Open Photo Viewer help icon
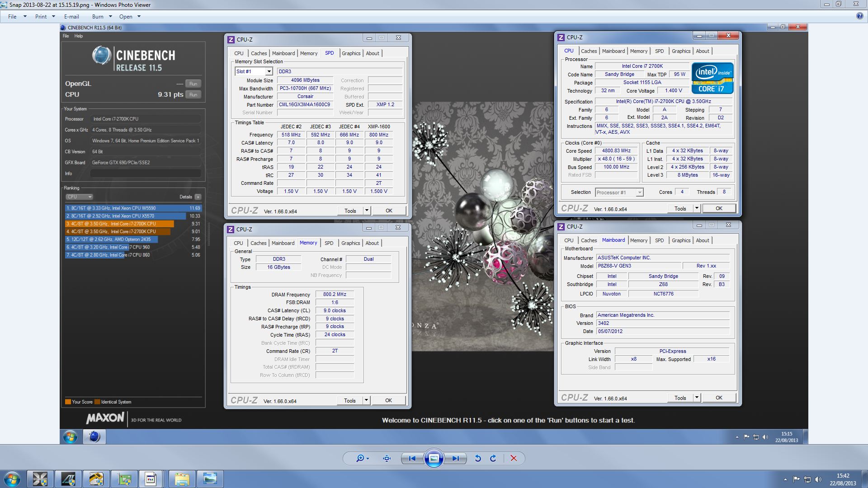 pyautogui.click(x=859, y=16)
